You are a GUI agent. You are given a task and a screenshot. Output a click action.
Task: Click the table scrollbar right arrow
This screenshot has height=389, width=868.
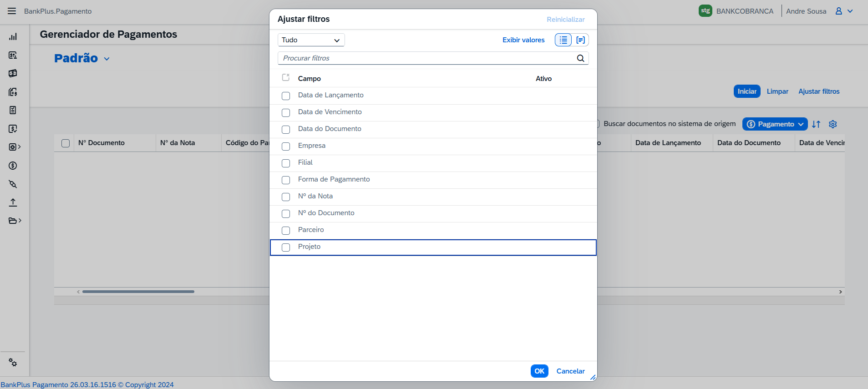point(840,292)
